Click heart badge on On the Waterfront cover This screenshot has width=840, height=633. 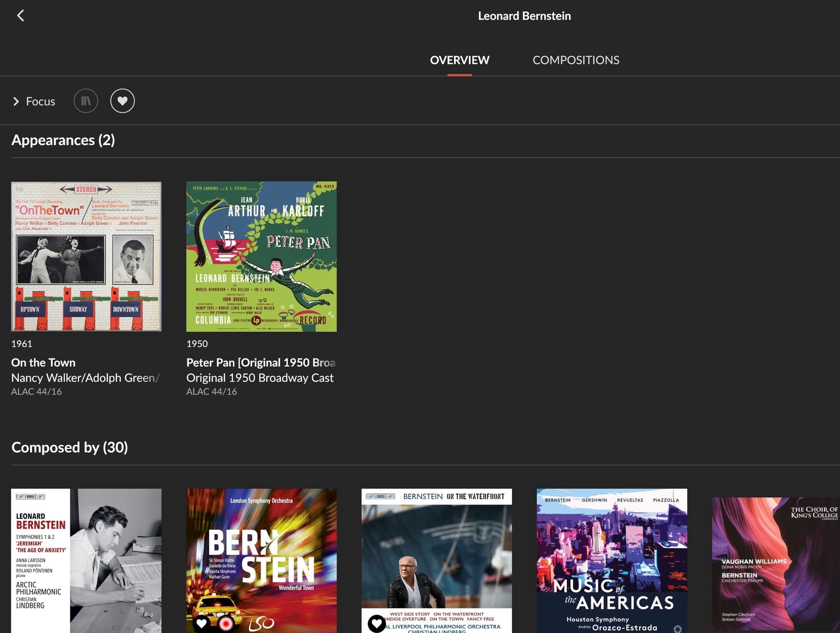coord(377,623)
